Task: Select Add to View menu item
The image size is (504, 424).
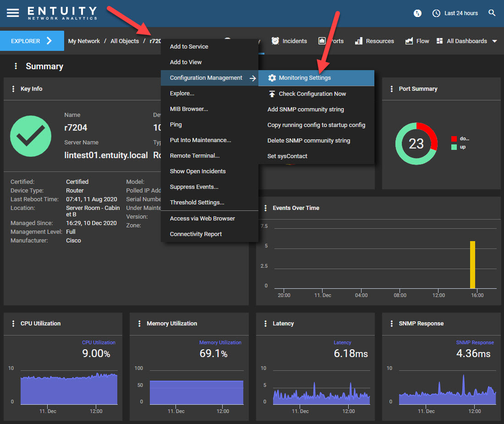Action: 209,62
